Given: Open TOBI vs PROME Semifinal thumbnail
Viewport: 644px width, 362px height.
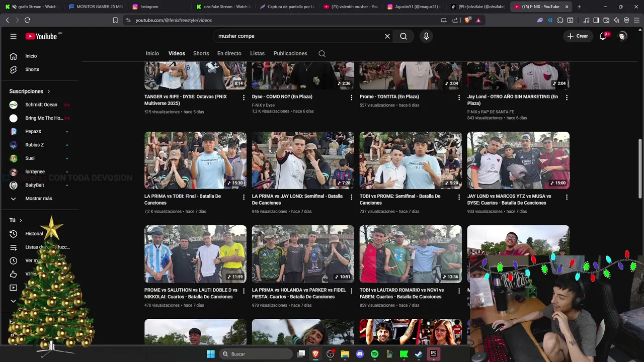Looking at the screenshot, I should click(411, 160).
